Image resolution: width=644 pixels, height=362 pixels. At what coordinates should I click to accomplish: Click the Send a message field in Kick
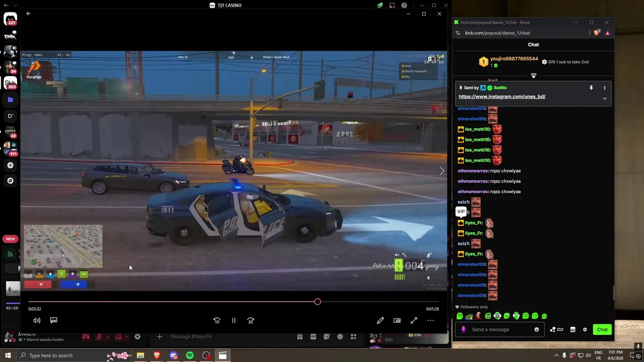click(501, 329)
